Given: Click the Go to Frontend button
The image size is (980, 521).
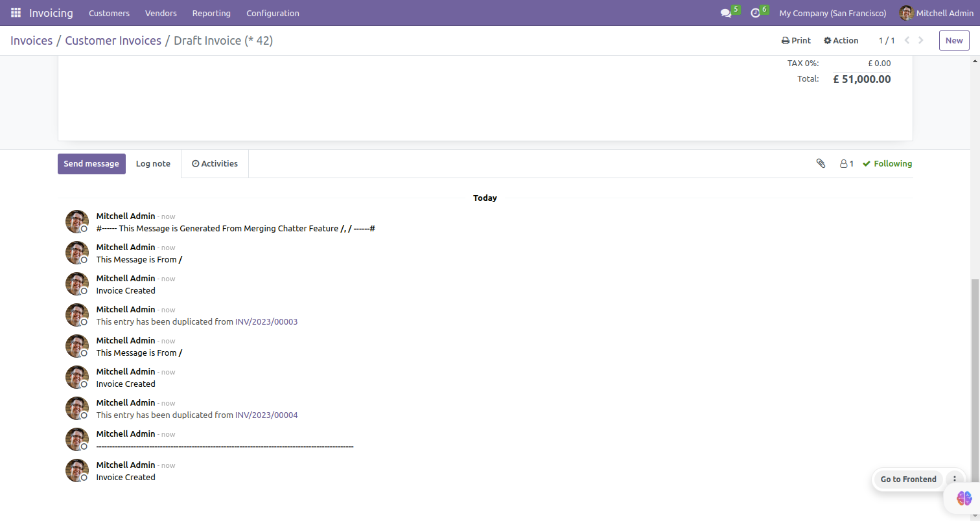Looking at the screenshot, I should coord(908,480).
